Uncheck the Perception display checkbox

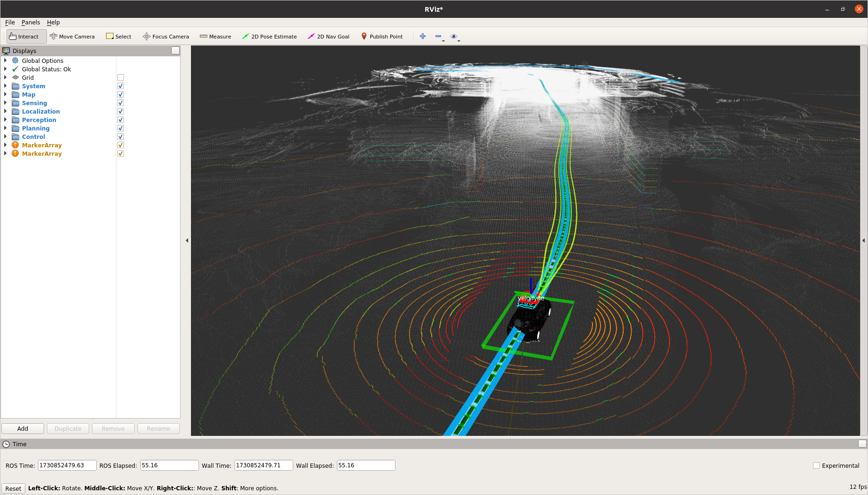[121, 120]
